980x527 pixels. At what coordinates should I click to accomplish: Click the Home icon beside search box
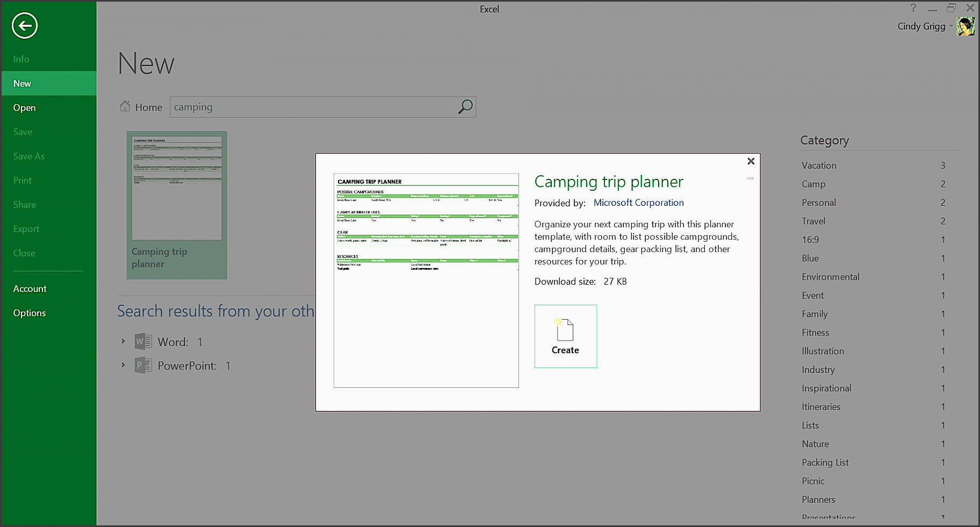pos(125,106)
